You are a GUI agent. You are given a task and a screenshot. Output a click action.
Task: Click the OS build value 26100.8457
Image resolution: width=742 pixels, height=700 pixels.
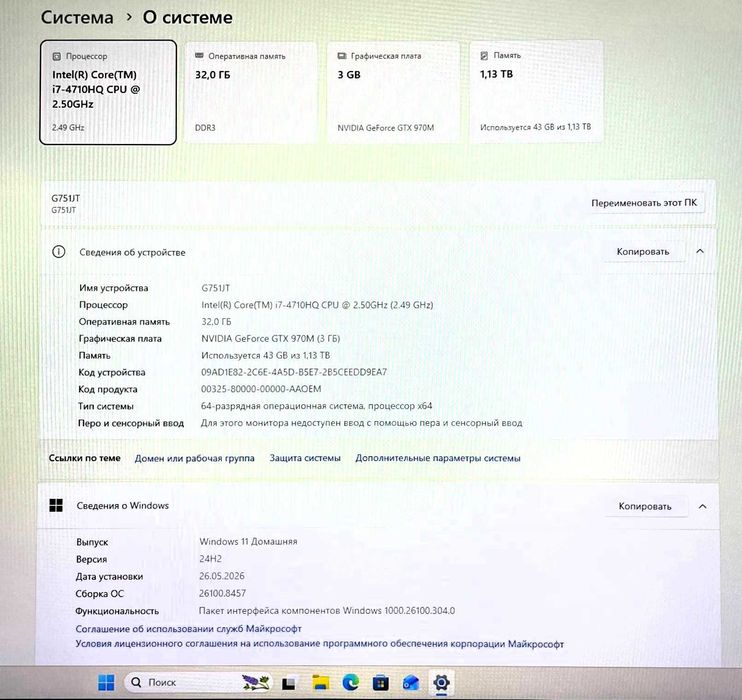click(222, 593)
